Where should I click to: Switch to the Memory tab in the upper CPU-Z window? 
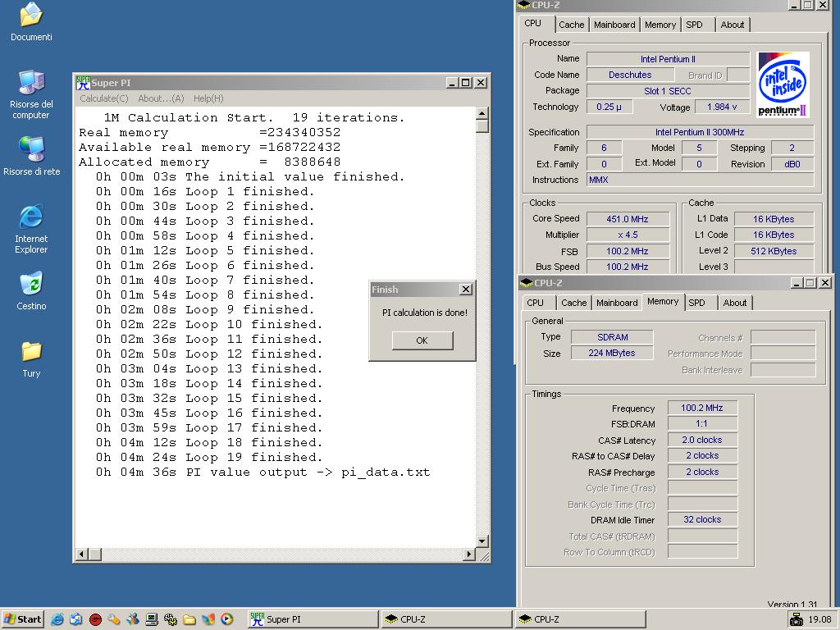point(660,25)
